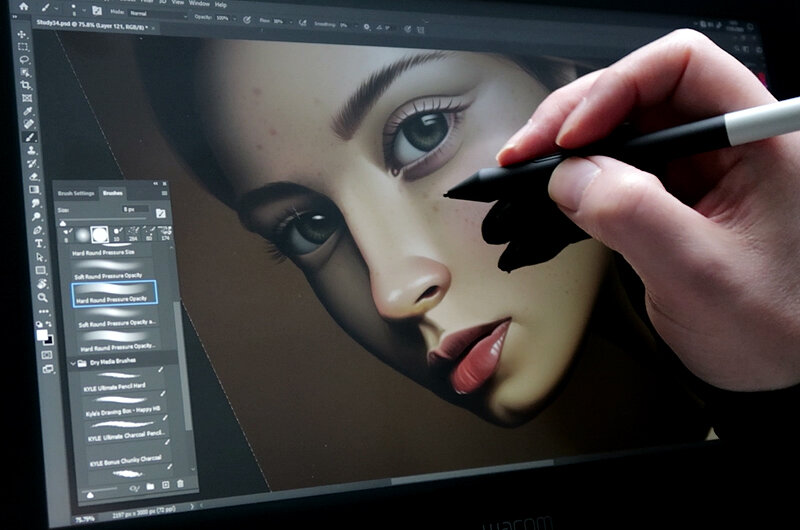Open Brush Settings from Brushes panel icon
This screenshot has width=800, height=530.
pyautogui.click(x=161, y=214)
